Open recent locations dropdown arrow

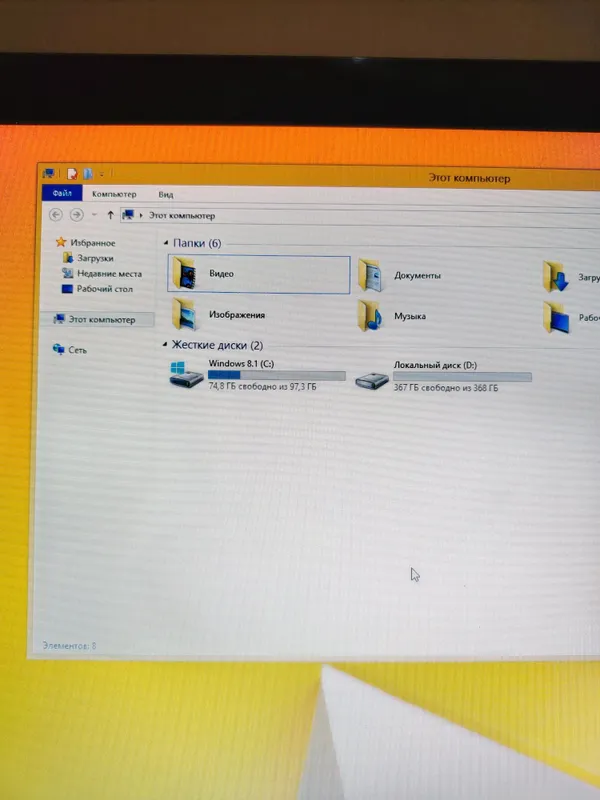tap(94, 215)
